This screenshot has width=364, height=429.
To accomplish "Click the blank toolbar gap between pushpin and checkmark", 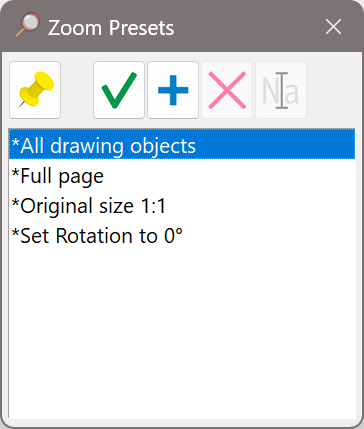I will coord(77,90).
